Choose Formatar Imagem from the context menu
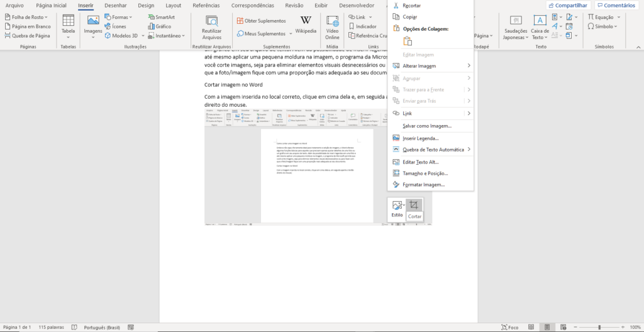644x332 pixels. pos(430,185)
